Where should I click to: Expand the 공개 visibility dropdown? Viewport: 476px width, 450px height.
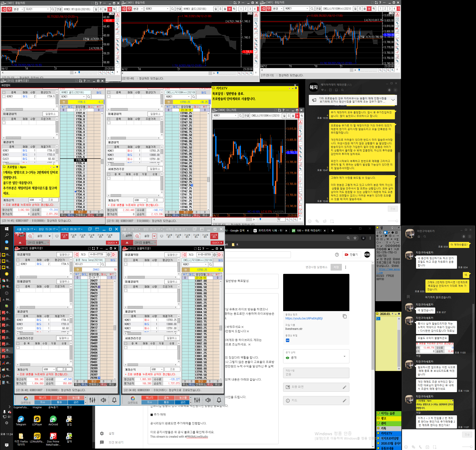click(x=345, y=356)
